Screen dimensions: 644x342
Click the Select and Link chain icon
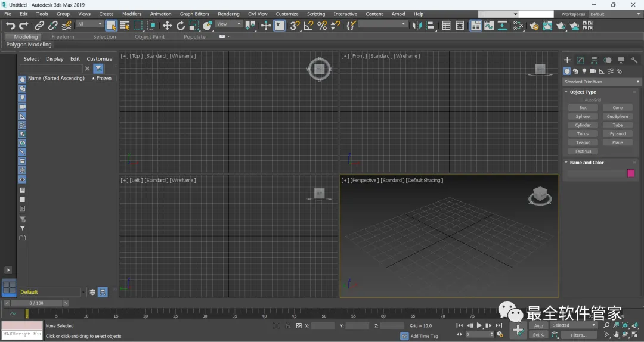39,26
